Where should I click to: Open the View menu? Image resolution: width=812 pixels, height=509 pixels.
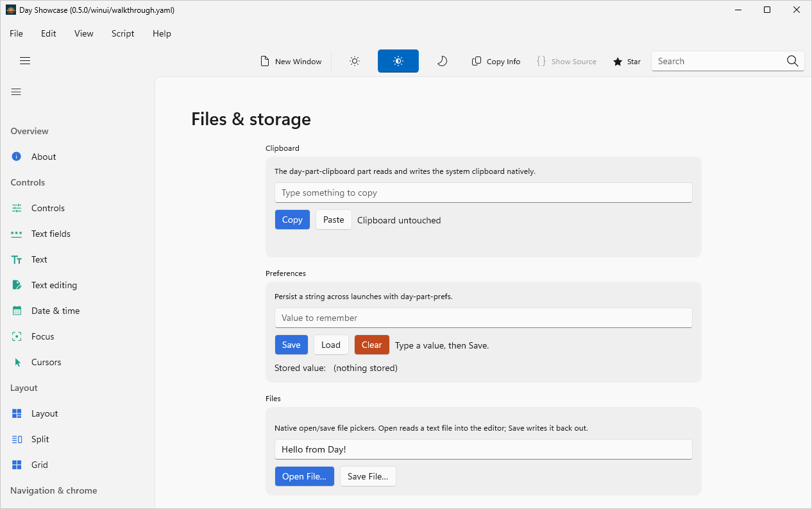tap(83, 33)
